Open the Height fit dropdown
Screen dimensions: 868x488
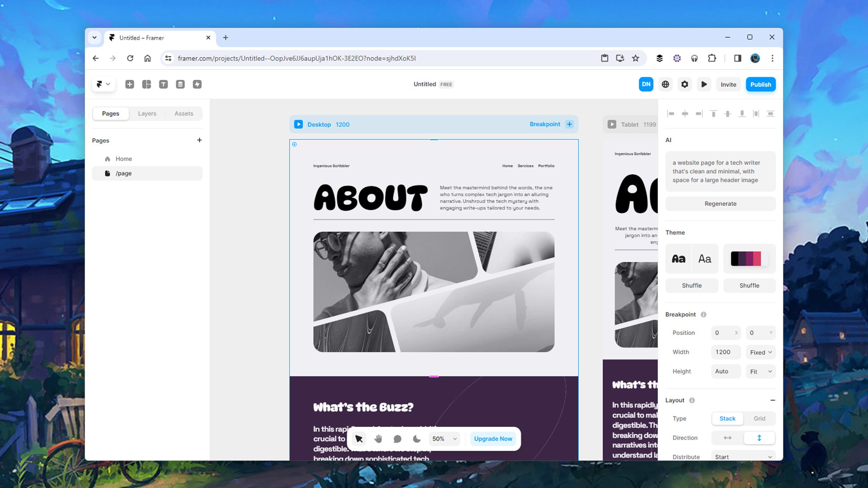tap(761, 371)
